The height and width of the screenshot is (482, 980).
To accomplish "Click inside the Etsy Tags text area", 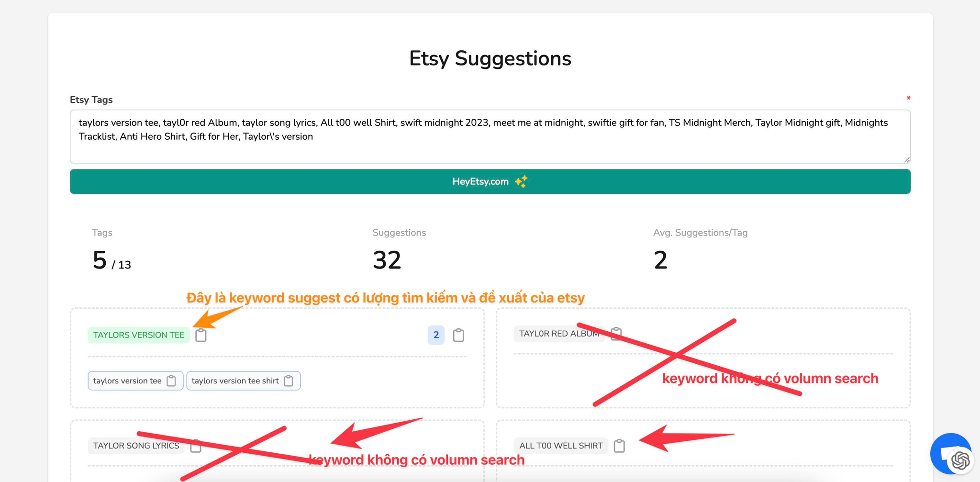I will click(490, 136).
